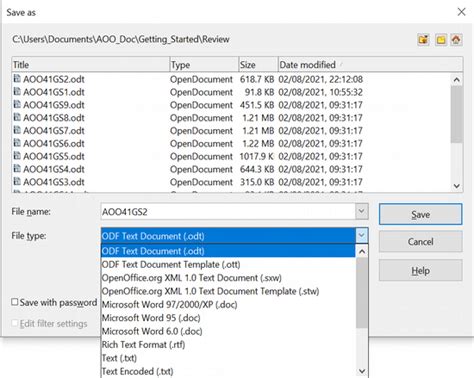The image size is (474, 378).
Task: Click the Cancel button
Action: 421,242
